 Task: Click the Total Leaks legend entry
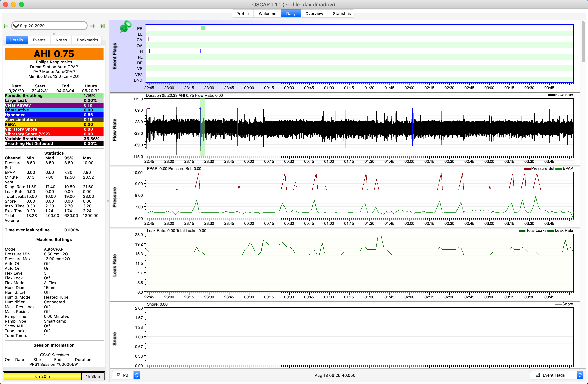[532, 230]
